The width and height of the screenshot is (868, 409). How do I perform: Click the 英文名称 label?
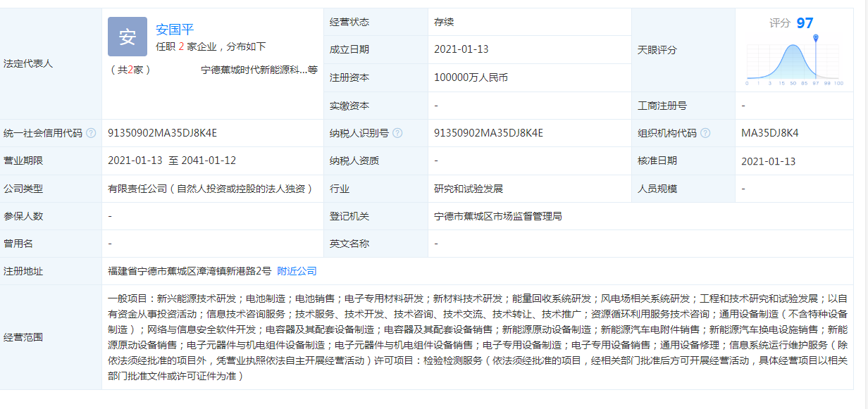[349, 244]
